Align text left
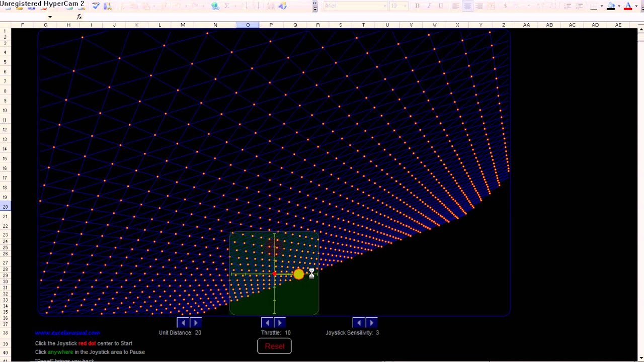The width and height of the screenshot is (644, 362). tap(455, 6)
